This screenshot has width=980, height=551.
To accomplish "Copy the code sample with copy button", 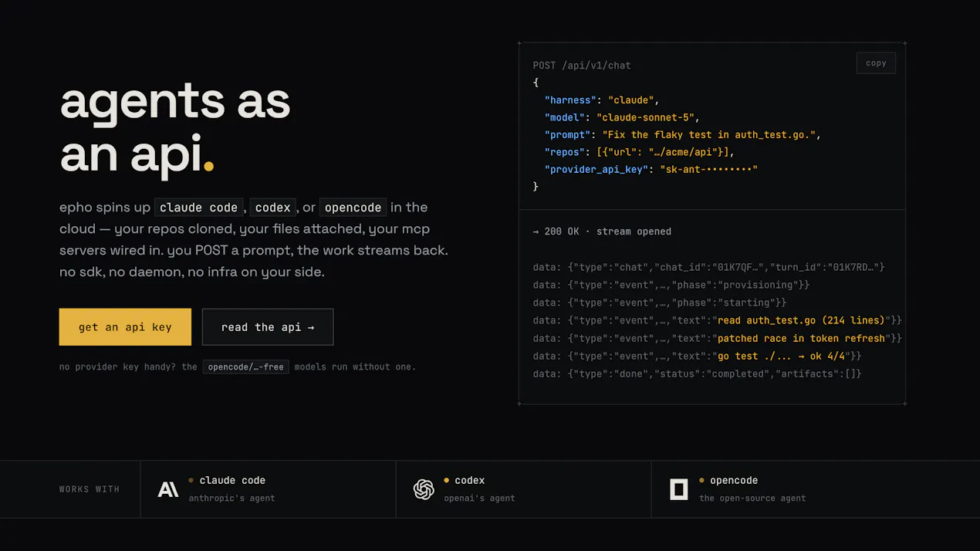I will (x=876, y=63).
